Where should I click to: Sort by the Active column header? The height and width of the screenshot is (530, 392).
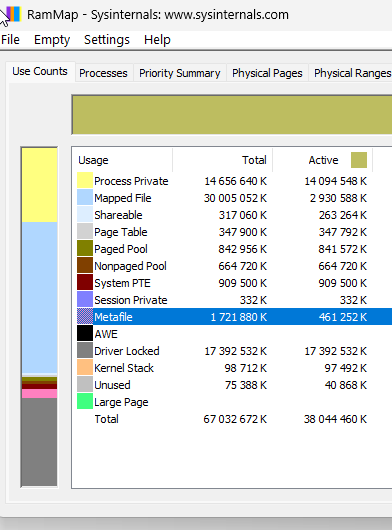[x=322, y=160]
